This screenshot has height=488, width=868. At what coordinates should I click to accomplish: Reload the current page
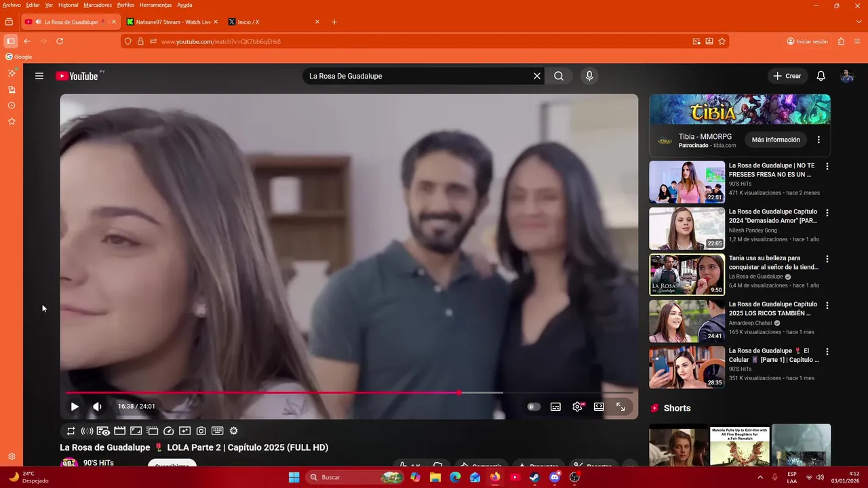60,41
